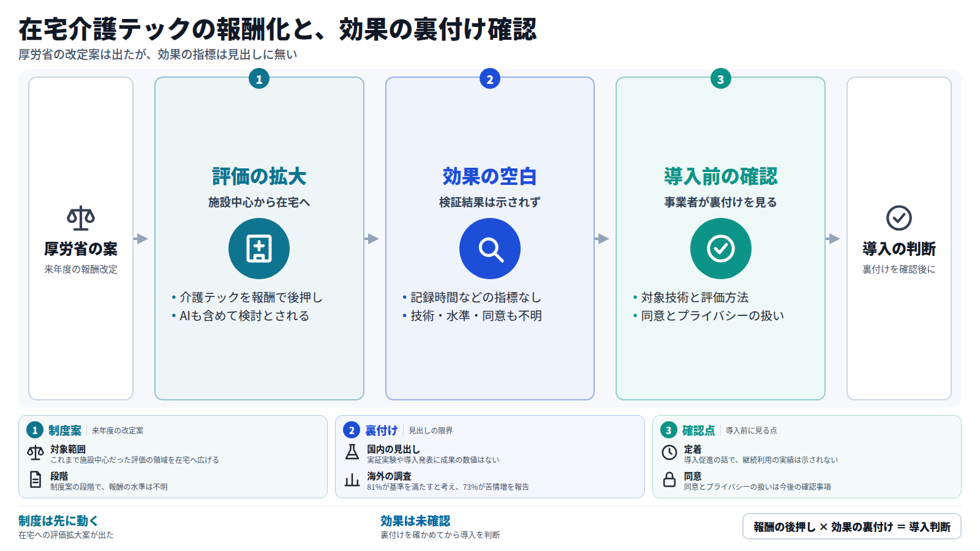The image size is (980, 551).
Task: Click the number 2 badge beside 裏付け
Action: click(x=352, y=430)
